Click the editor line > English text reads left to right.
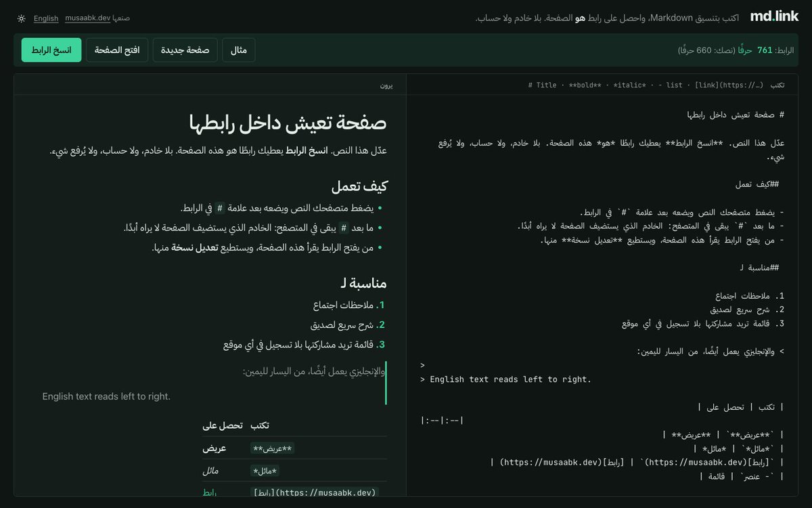Viewport: 812px width, 508px height. [x=505, y=379]
